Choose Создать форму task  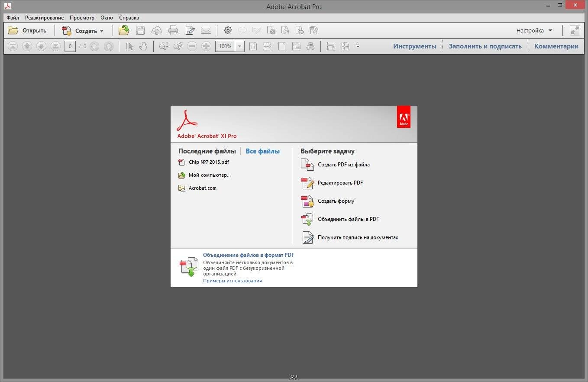tap(328, 201)
